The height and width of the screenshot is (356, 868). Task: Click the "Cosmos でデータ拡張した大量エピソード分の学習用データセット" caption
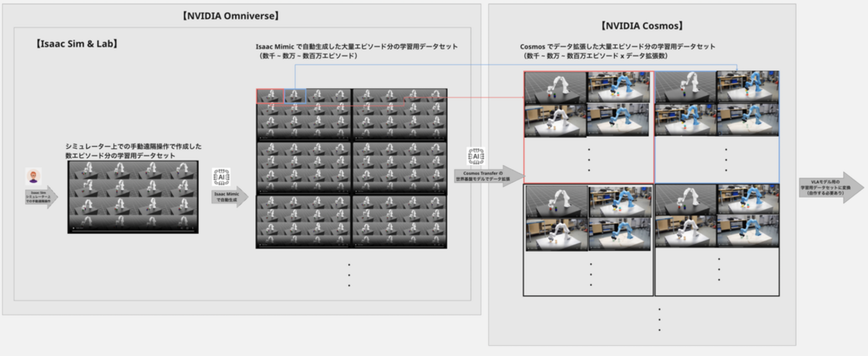tap(618, 47)
